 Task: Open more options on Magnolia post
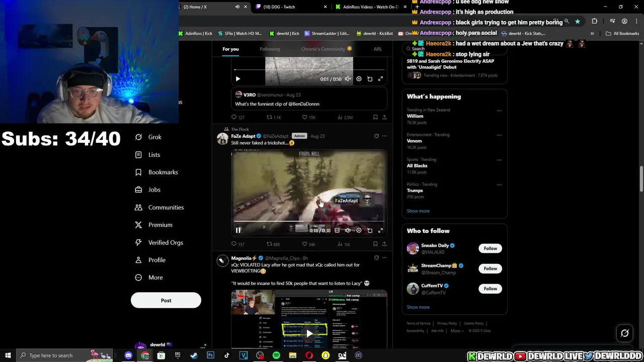click(384, 258)
